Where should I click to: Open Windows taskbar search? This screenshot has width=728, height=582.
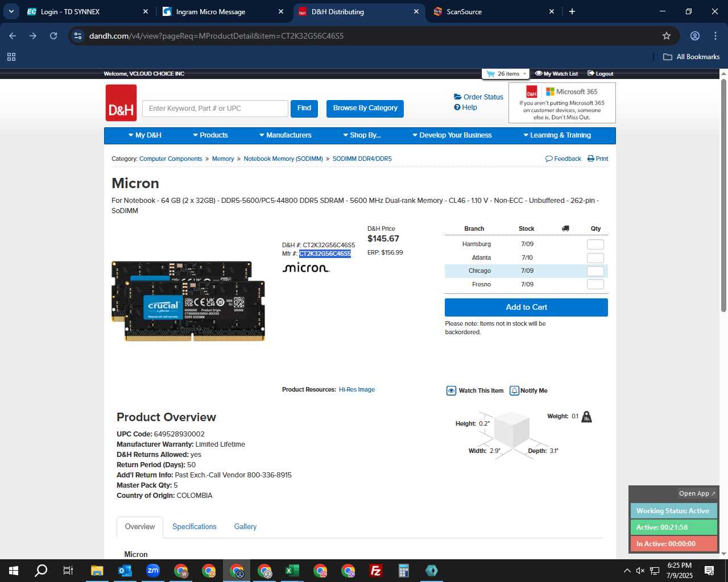pos(41,571)
